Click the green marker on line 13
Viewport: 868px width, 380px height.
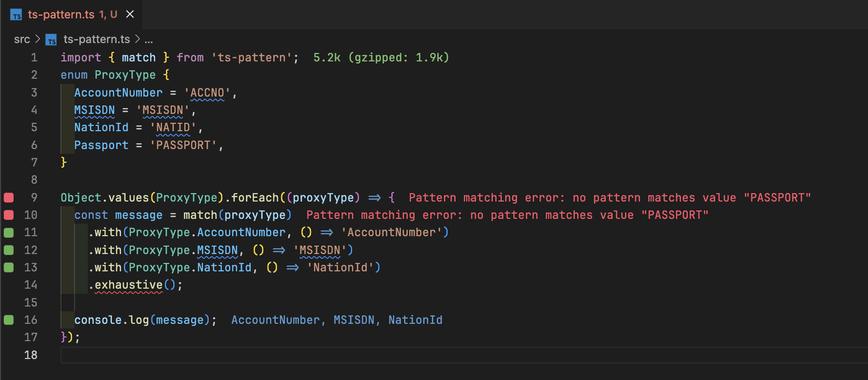(9, 268)
